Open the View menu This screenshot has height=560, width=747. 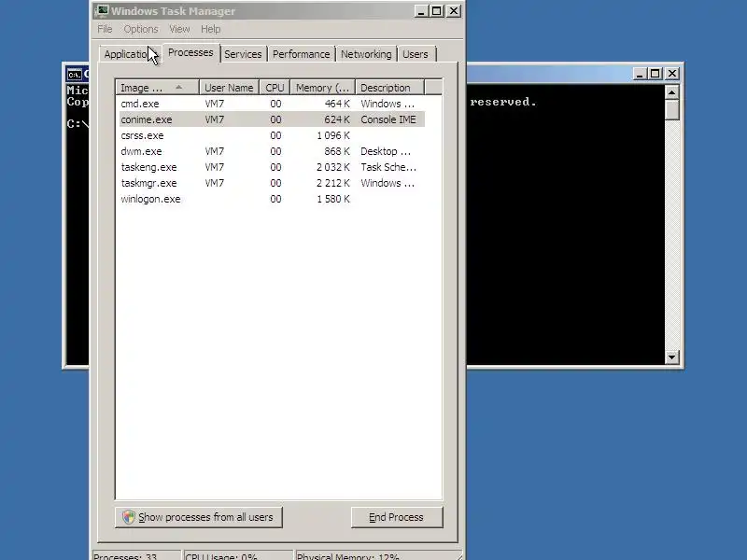coord(179,29)
